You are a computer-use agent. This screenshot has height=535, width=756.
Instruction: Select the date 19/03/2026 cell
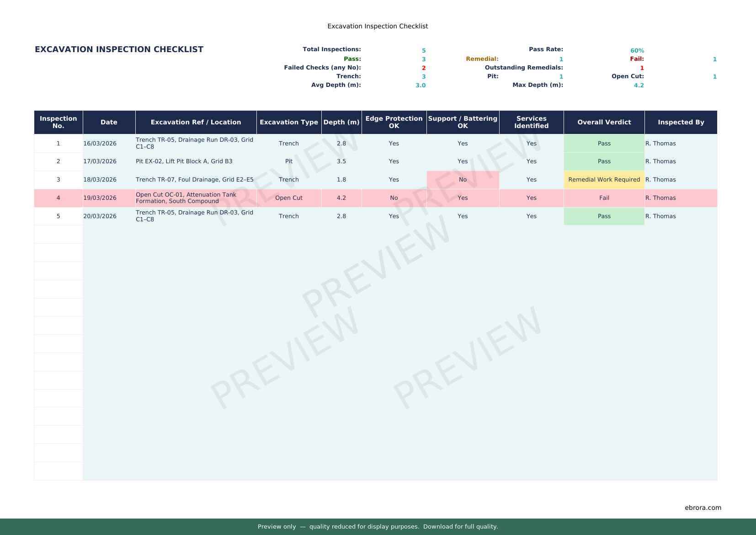coord(100,198)
